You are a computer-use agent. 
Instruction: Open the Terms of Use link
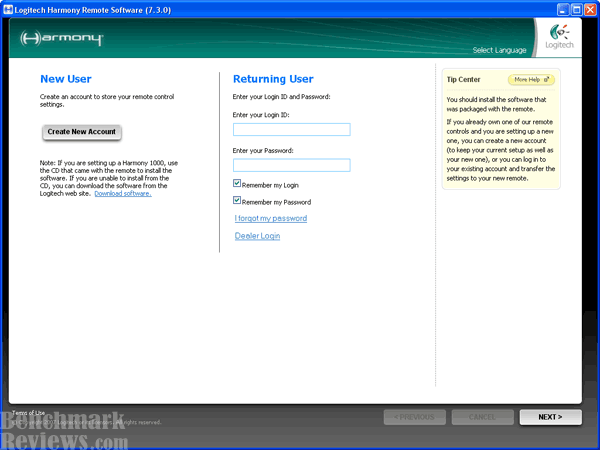tap(28, 412)
